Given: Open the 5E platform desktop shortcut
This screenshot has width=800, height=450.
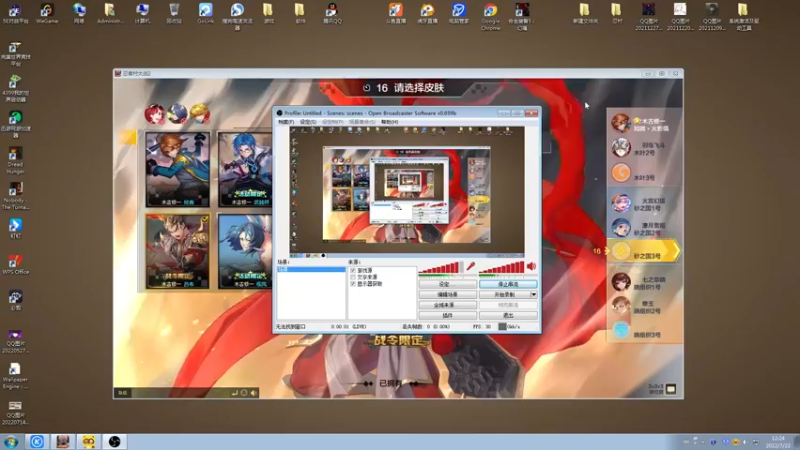Looking at the screenshot, I should [15, 13].
